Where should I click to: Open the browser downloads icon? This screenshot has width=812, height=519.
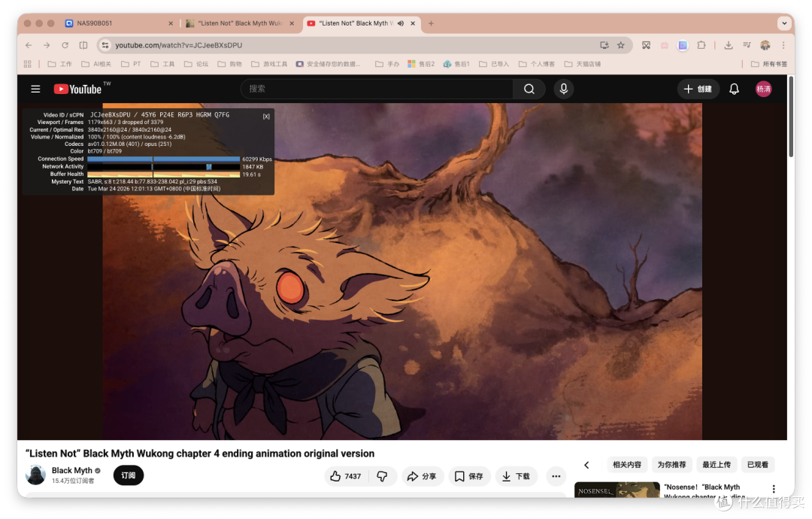(728, 46)
